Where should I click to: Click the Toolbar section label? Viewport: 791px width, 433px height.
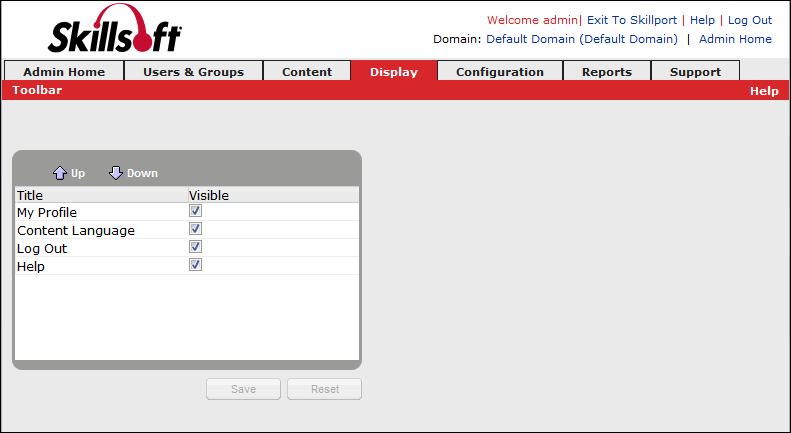pos(37,90)
